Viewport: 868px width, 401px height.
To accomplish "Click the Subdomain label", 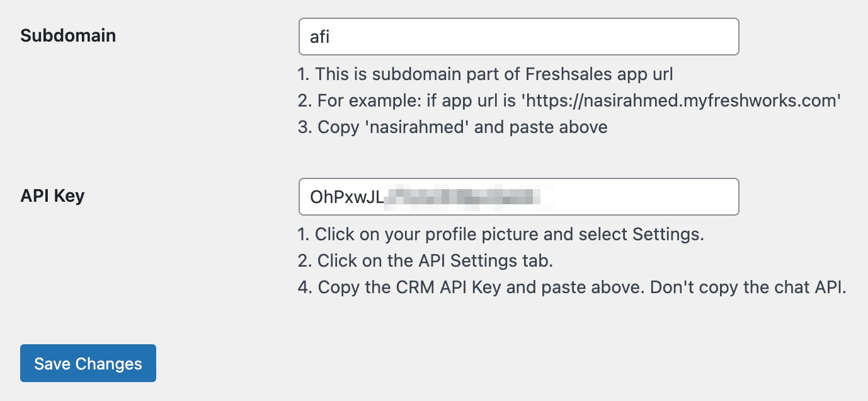I will click(68, 35).
